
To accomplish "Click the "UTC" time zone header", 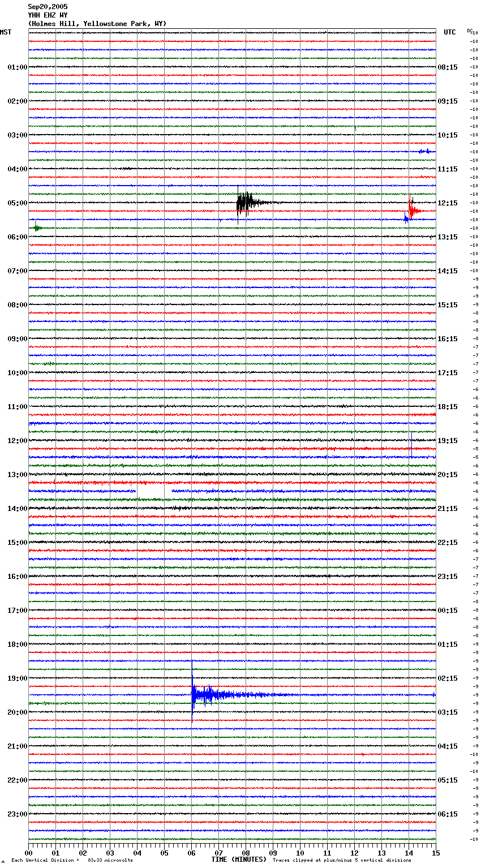I will (x=450, y=32).
